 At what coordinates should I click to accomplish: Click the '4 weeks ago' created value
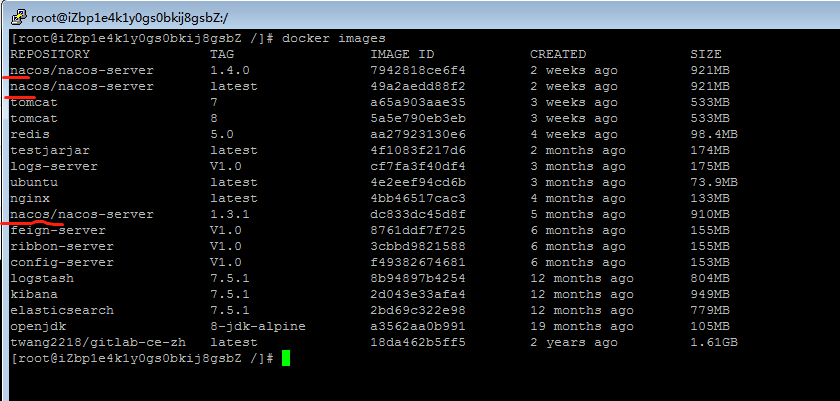tap(574, 134)
